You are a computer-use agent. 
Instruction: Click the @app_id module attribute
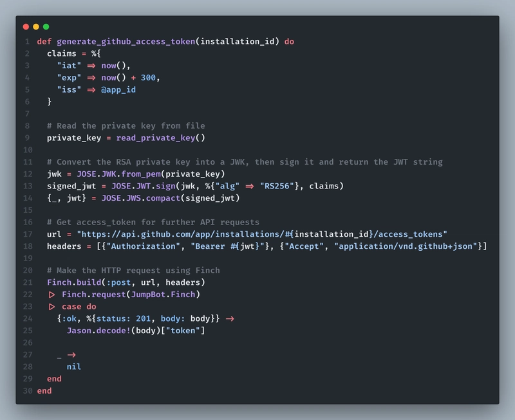pos(118,90)
